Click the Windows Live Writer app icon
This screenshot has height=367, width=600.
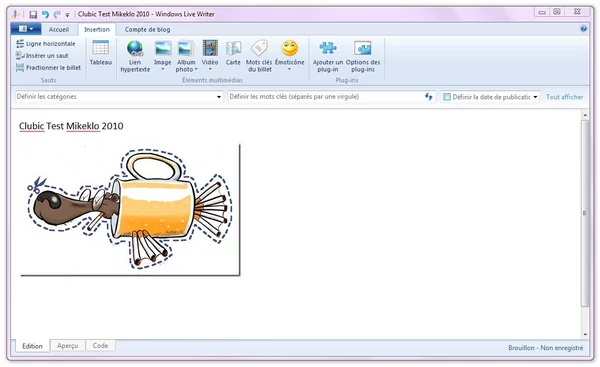point(16,15)
